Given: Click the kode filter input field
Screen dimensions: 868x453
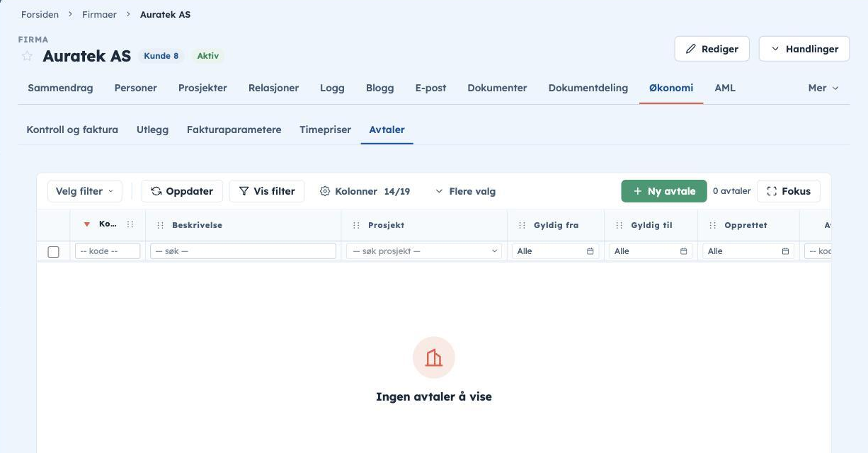Looking at the screenshot, I should [108, 251].
